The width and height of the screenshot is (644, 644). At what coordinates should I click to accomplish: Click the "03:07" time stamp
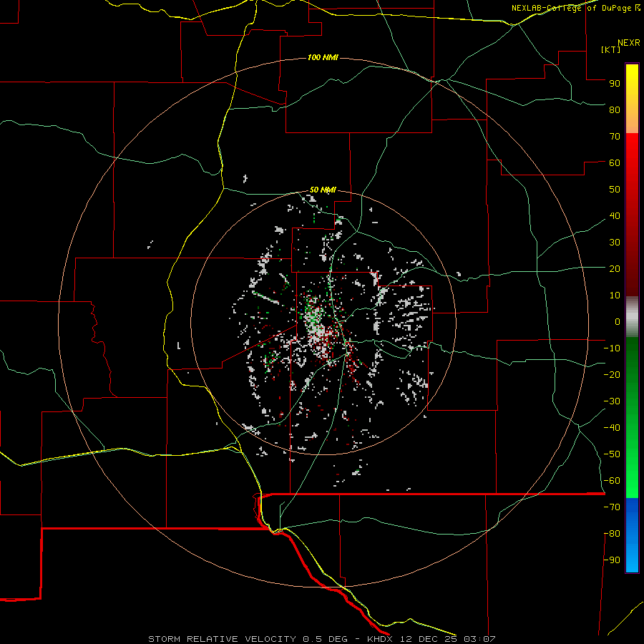coord(479,639)
